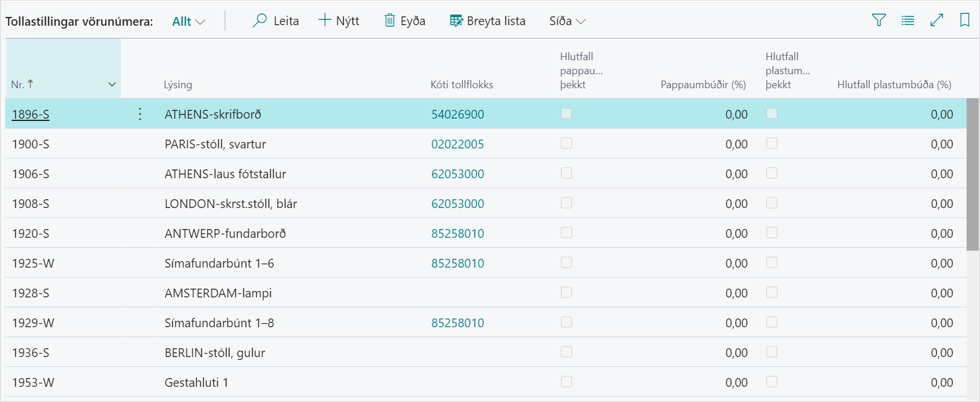
Task: Toggle Hlutfall pappau checkbox for AMSTERDAM-lampi row
Action: pyautogui.click(x=566, y=293)
